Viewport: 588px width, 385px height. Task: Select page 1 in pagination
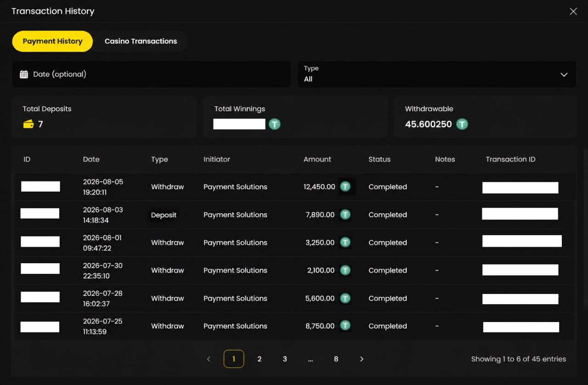pos(234,359)
